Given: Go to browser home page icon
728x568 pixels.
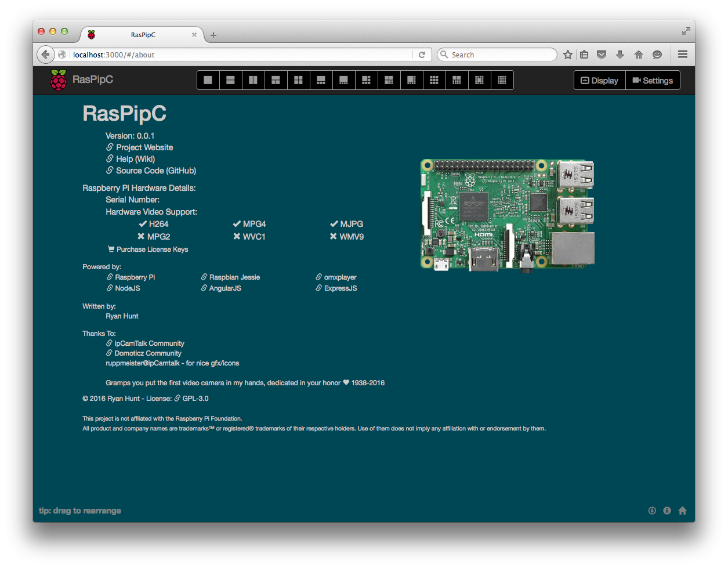Looking at the screenshot, I should 639,55.
